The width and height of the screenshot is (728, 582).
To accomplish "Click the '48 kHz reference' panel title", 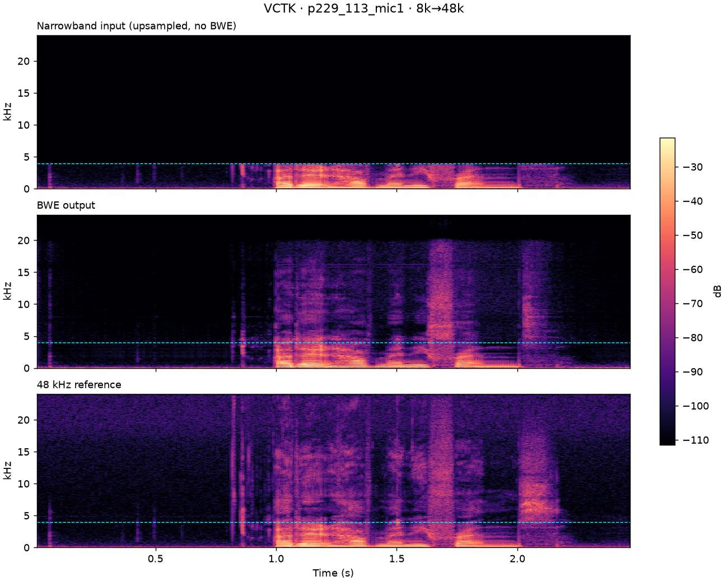I will pyautogui.click(x=79, y=384).
